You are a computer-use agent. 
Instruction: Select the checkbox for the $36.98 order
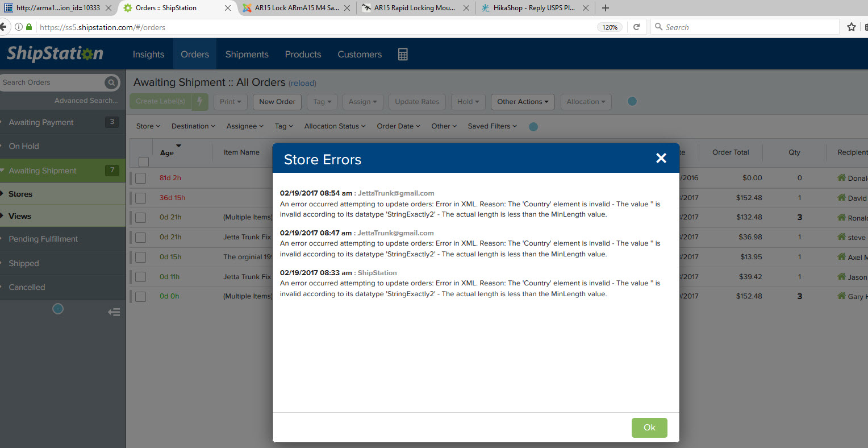[141, 237]
